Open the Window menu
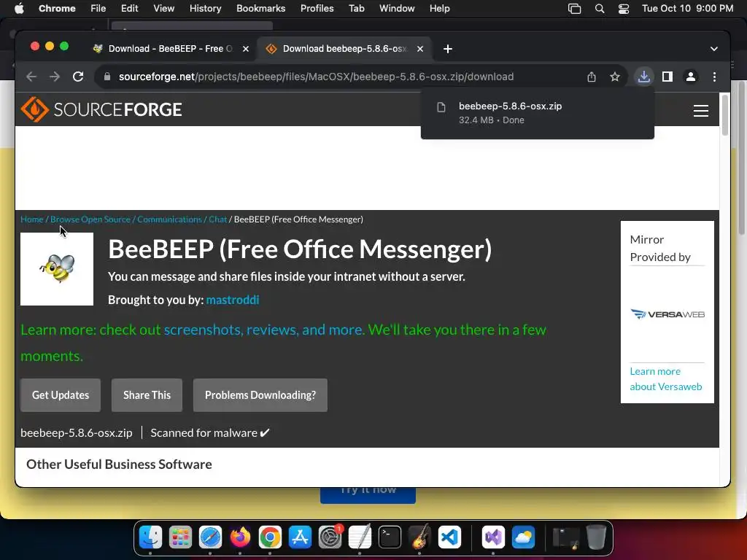Image resolution: width=747 pixels, height=560 pixels. tap(397, 9)
